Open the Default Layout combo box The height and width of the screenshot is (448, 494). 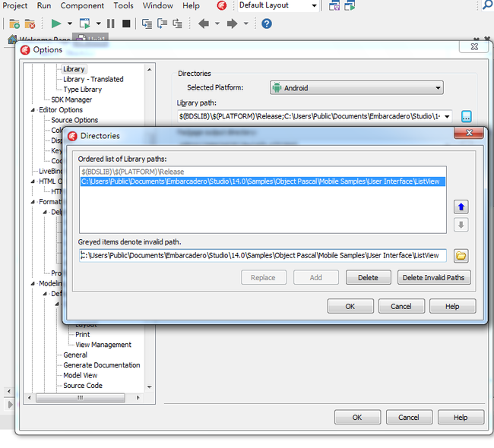pos(277,5)
